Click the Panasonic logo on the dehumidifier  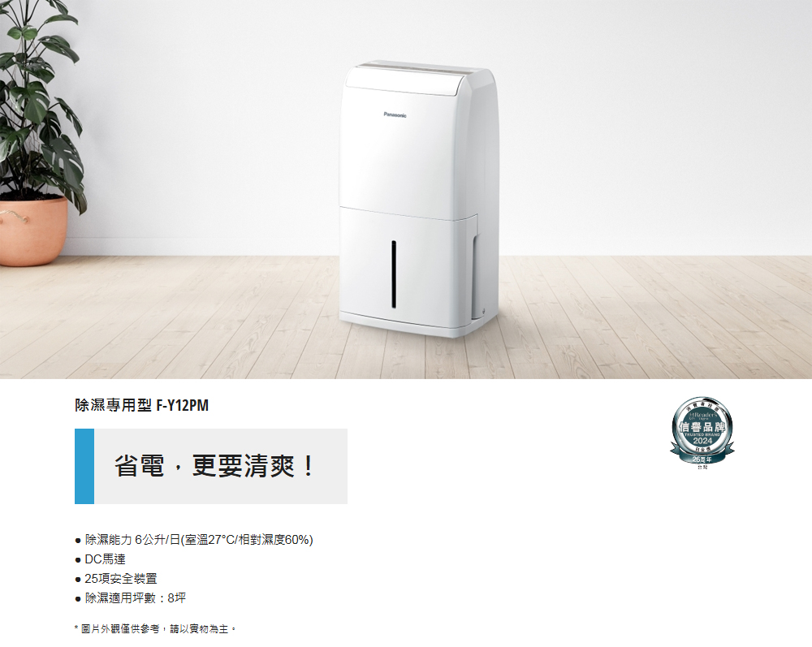[x=395, y=115]
